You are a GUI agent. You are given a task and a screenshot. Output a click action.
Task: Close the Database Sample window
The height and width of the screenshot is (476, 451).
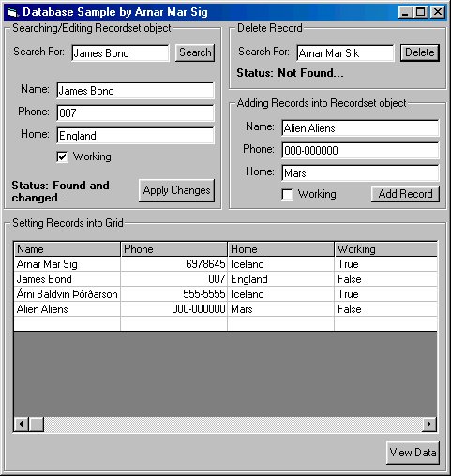point(437,12)
